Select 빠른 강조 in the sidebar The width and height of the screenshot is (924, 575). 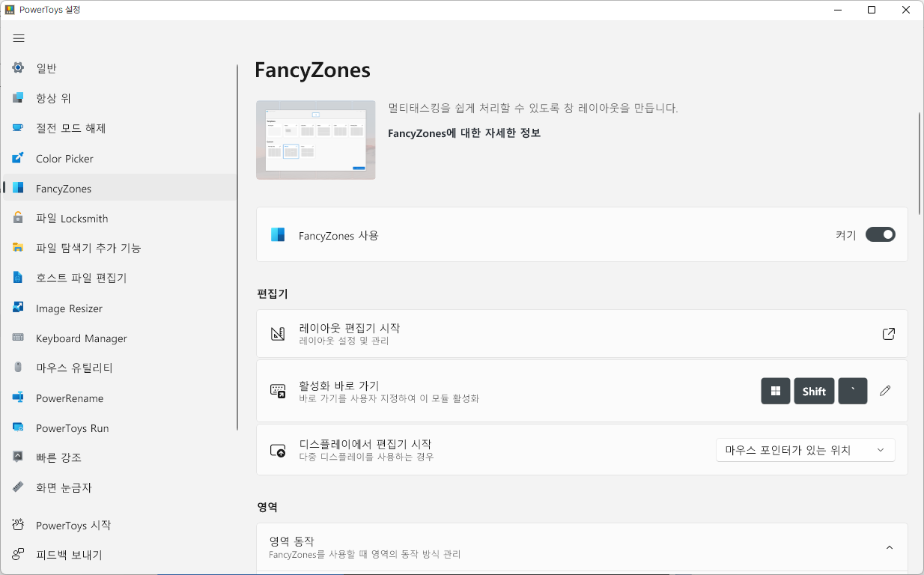pyautogui.click(x=120, y=457)
